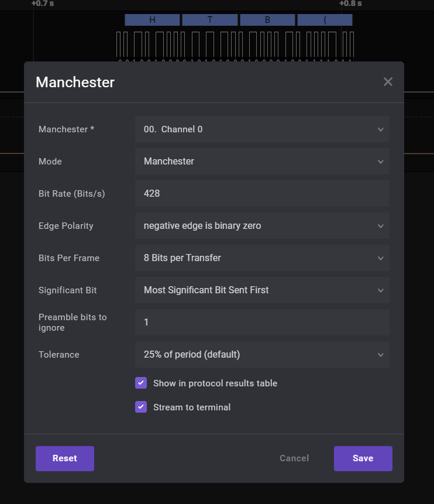Click the Preamble bits to ignore field

262,322
